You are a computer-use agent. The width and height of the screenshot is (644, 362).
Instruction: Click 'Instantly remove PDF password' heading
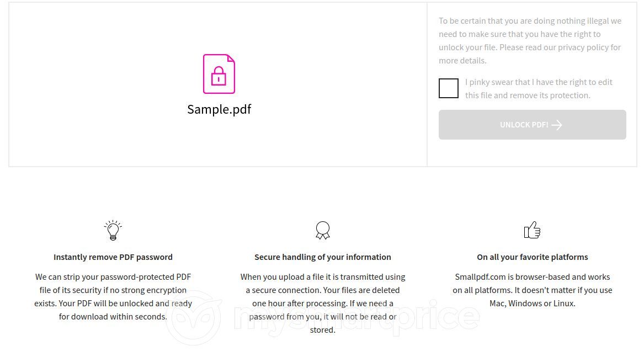click(113, 257)
